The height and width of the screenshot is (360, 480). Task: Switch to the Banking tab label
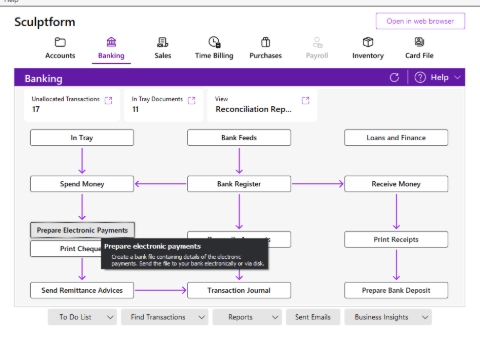pos(111,56)
